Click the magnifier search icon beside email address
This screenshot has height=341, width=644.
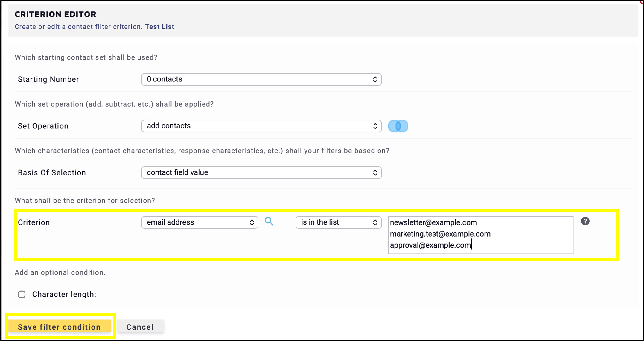269,222
